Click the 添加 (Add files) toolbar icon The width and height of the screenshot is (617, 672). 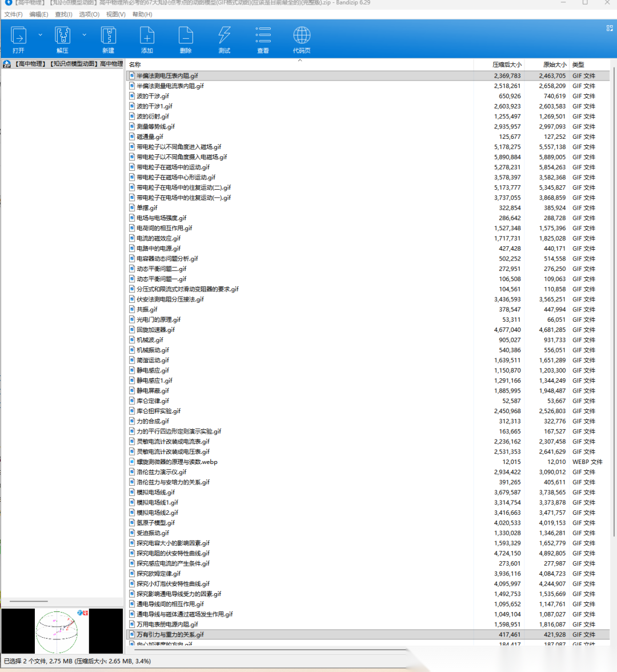[x=147, y=39]
